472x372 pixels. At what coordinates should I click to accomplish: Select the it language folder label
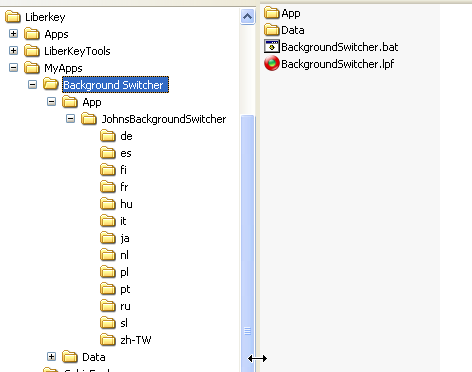[x=123, y=221]
